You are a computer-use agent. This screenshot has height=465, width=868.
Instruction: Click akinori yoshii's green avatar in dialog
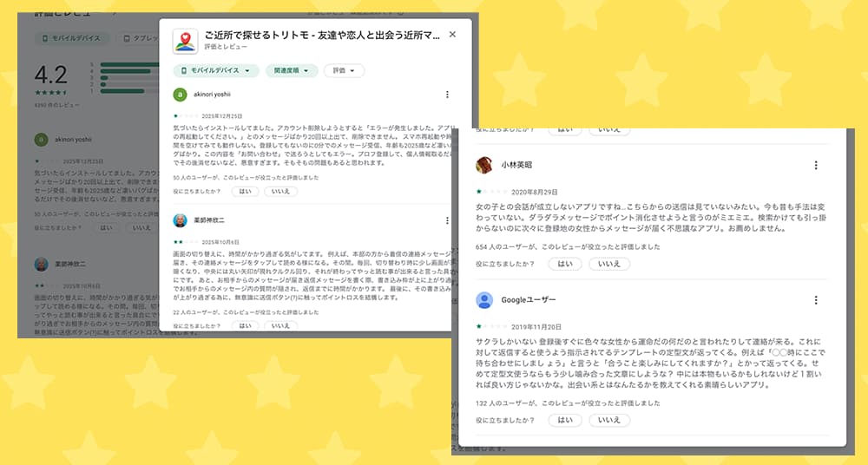pos(181,95)
